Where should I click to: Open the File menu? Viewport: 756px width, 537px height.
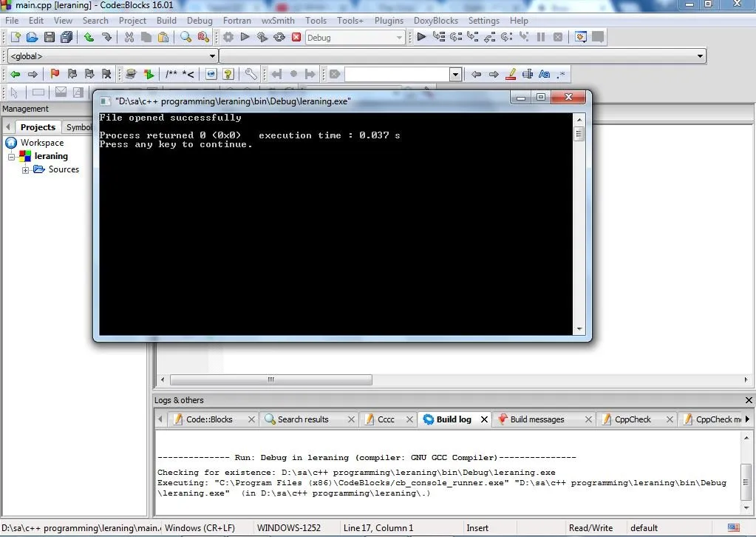coord(12,20)
